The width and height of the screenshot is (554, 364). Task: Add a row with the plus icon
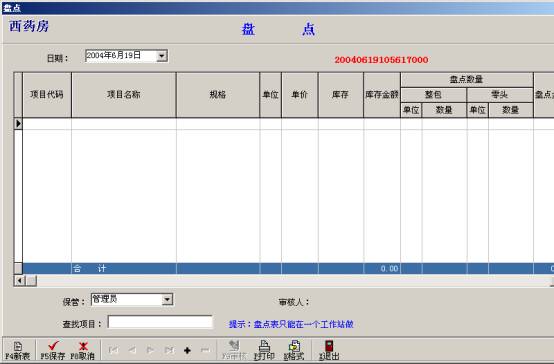pos(187,350)
